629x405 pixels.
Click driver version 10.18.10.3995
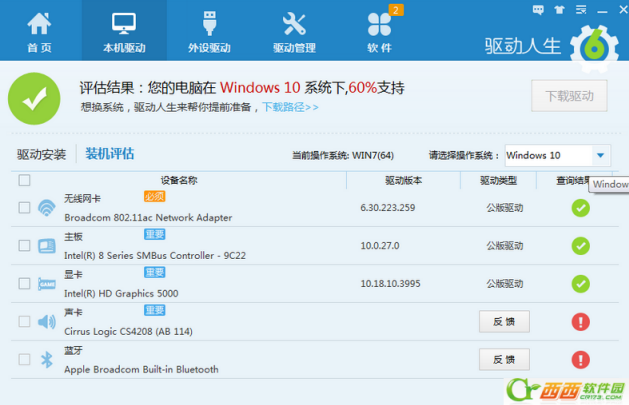coord(390,284)
